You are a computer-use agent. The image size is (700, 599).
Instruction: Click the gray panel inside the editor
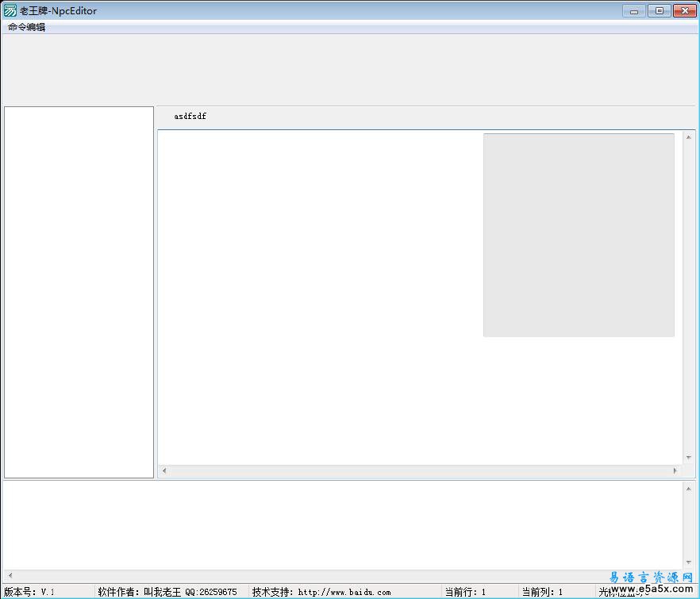[579, 235]
